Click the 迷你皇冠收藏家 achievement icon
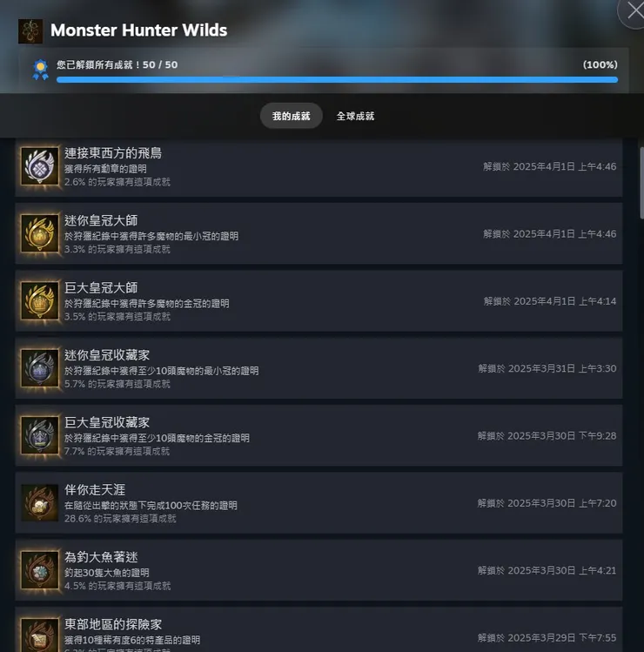The height and width of the screenshot is (652, 644). [40, 368]
